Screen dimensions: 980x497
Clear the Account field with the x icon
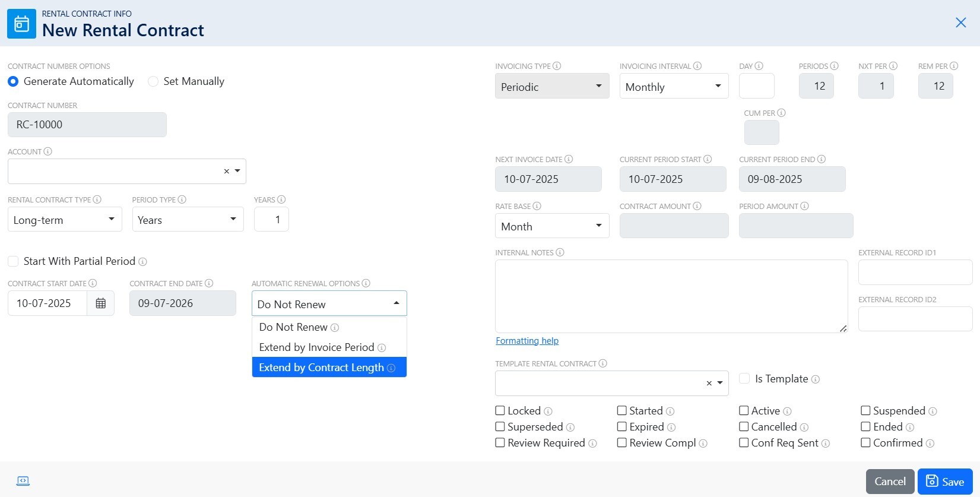point(226,172)
